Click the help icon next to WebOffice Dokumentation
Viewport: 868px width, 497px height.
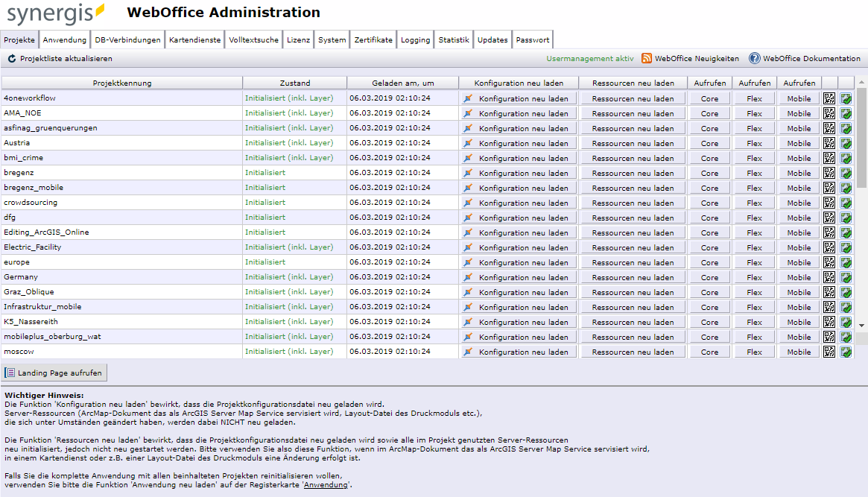coord(754,58)
